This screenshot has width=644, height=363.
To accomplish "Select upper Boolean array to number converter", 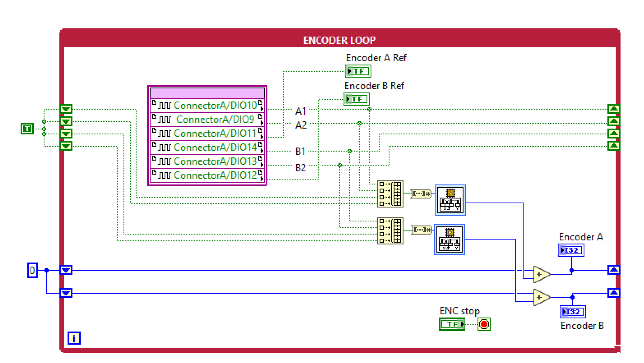I will tap(421, 194).
